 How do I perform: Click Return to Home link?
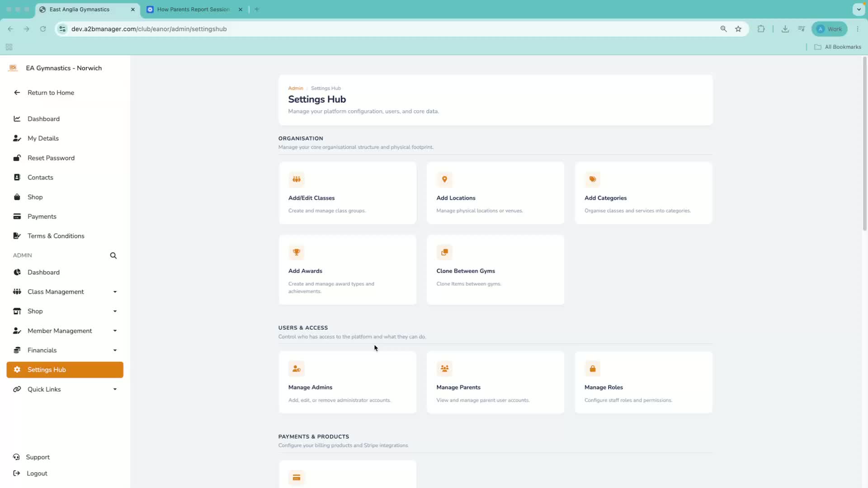pyautogui.click(x=44, y=93)
